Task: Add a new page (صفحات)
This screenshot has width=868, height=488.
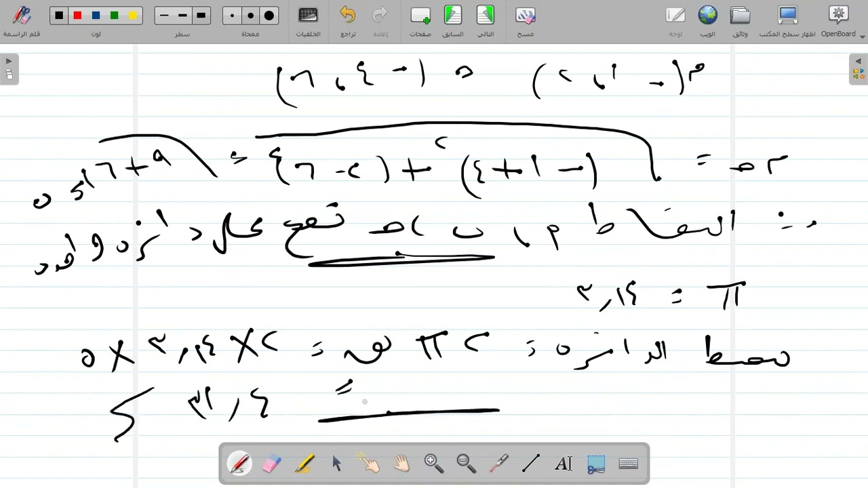Action: pyautogui.click(x=420, y=21)
